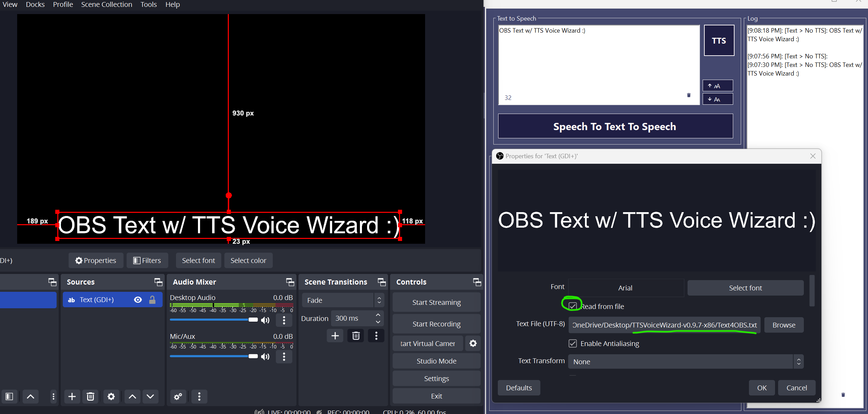Add a configurable scene transition
This screenshot has width=868, height=414.
(335, 336)
